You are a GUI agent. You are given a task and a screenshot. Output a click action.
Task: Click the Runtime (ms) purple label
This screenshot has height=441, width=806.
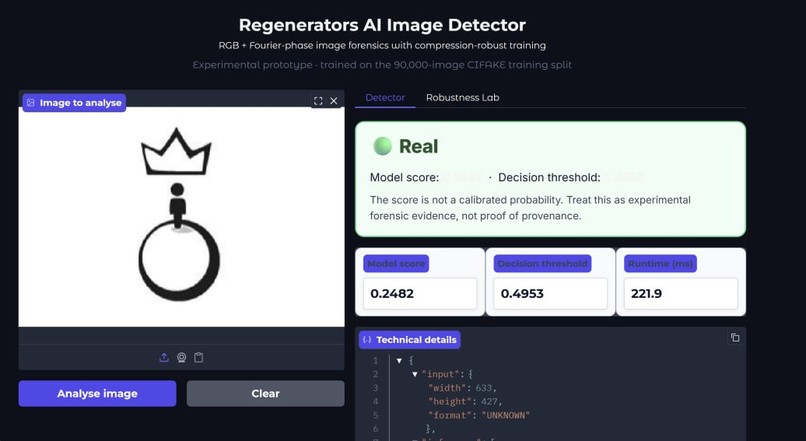661,264
